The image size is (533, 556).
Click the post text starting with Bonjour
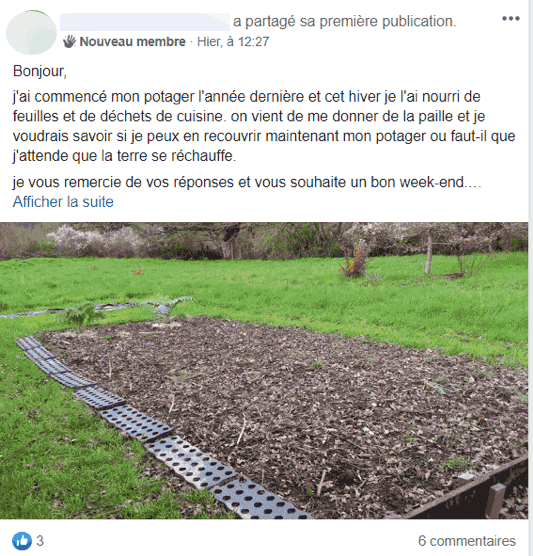point(40,71)
